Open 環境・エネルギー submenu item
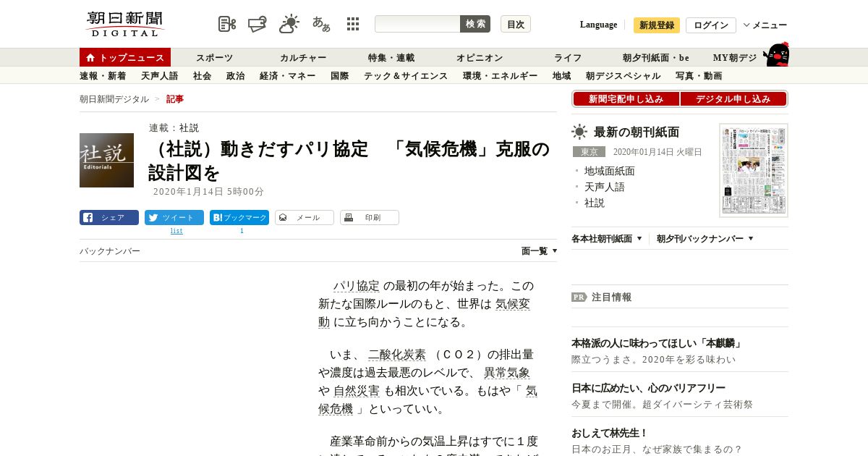The height and width of the screenshot is (456, 868). (500, 76)
